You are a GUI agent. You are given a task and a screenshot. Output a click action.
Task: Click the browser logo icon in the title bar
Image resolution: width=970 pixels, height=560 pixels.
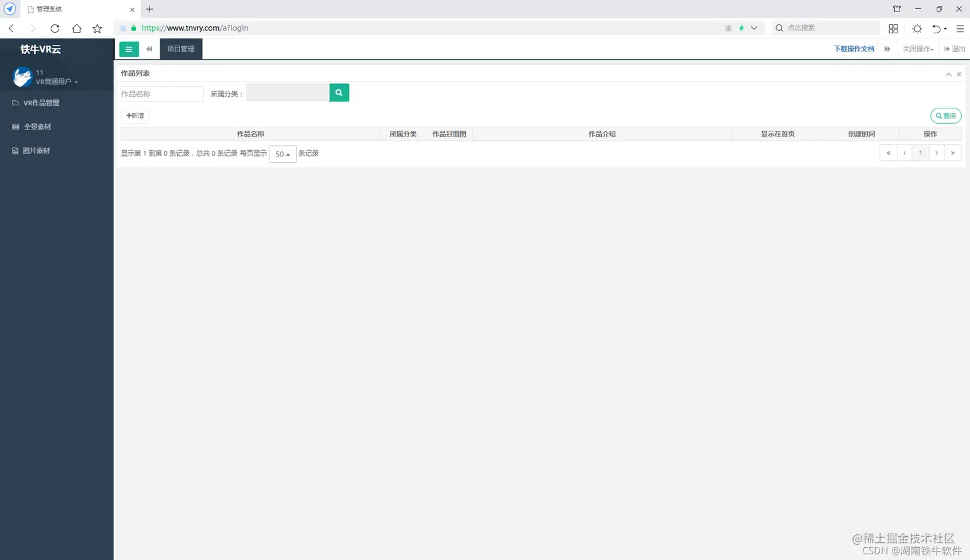pyautogui.click(x=10, y=9)
